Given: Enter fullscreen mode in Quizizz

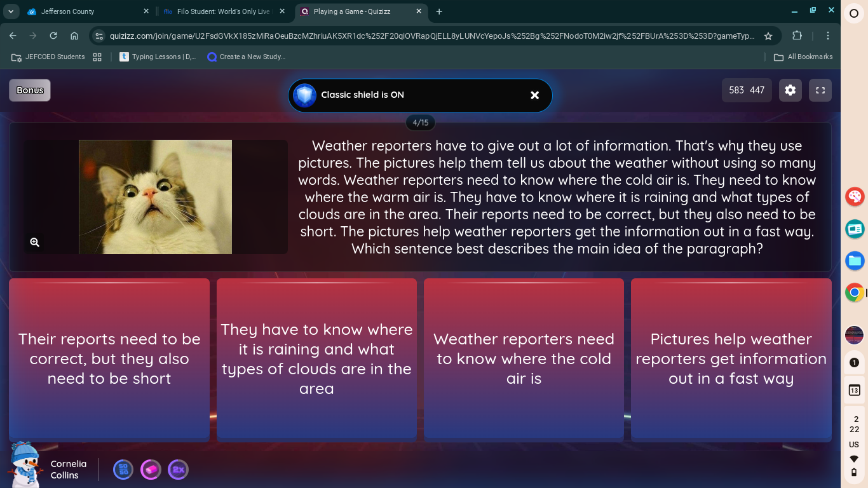Looking at the screenshot, I should coord(820,90).
